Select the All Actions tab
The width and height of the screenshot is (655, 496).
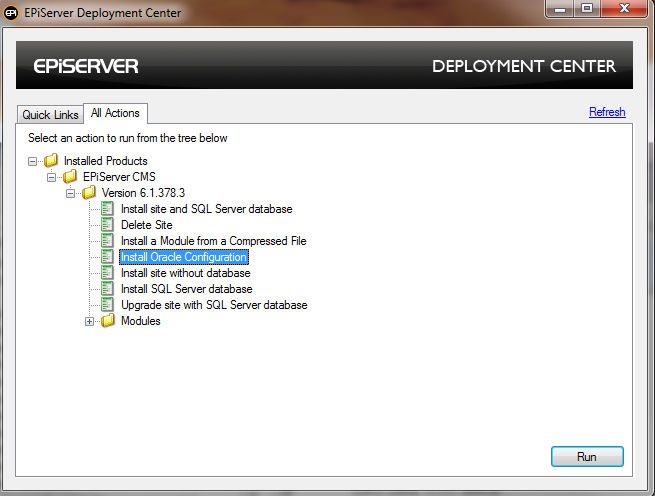pyautogui.click(x=115, y=113)
